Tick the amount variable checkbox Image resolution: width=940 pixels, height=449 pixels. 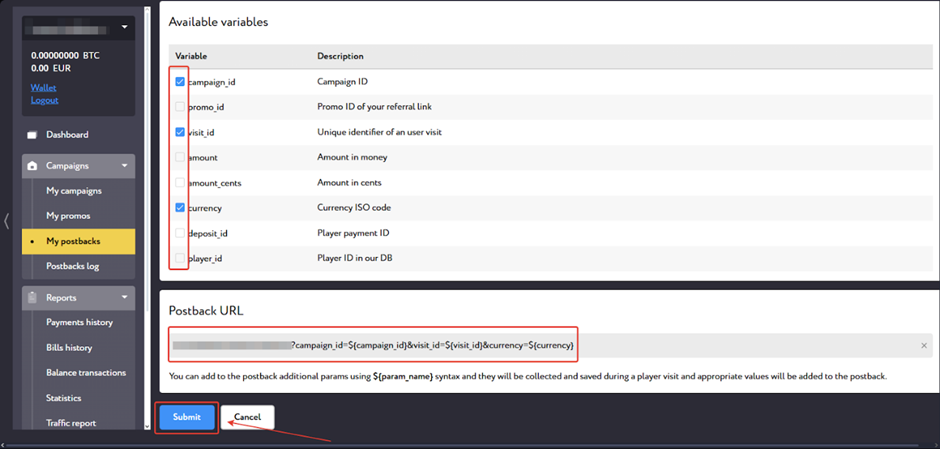(180, 157)
